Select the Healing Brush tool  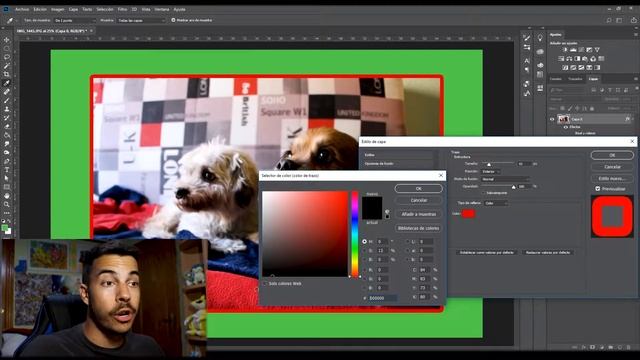7,92
